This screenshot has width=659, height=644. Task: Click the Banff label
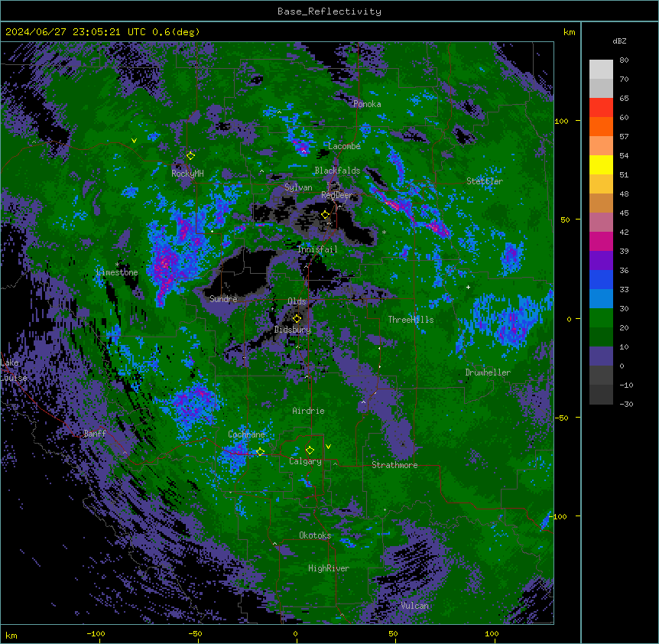coord(95,434)
